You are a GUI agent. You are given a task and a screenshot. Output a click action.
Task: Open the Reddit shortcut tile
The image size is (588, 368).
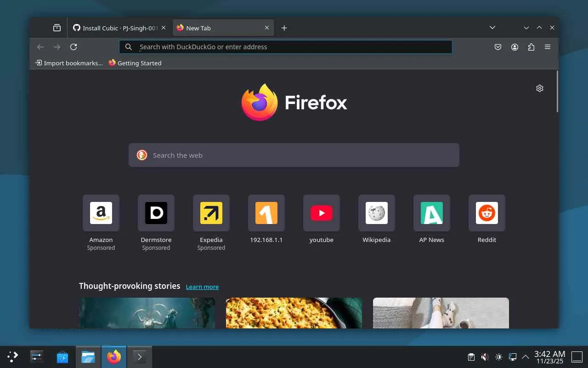coord(487,213)
